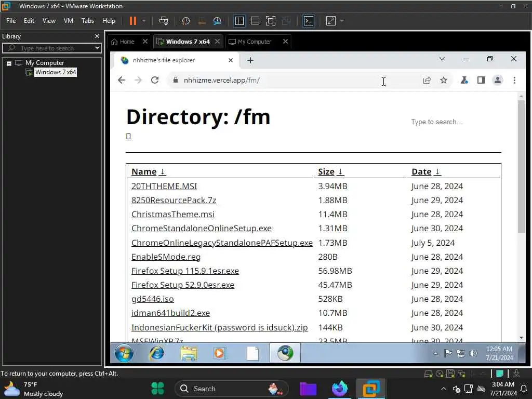This screenshot has height=399, width=532.
Task: Open the View menu in VMware
Action: [49, 21]
